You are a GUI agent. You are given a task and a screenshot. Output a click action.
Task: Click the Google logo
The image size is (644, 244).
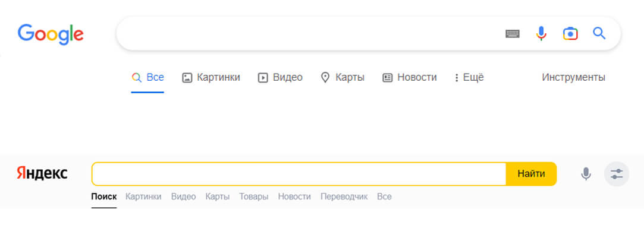pyautogui.click(x=51, y=34)
